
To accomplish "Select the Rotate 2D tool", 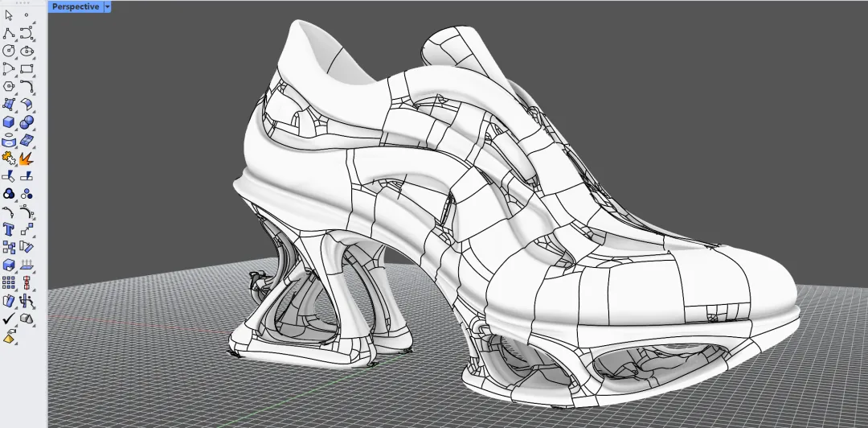I will tap(27, 247).
